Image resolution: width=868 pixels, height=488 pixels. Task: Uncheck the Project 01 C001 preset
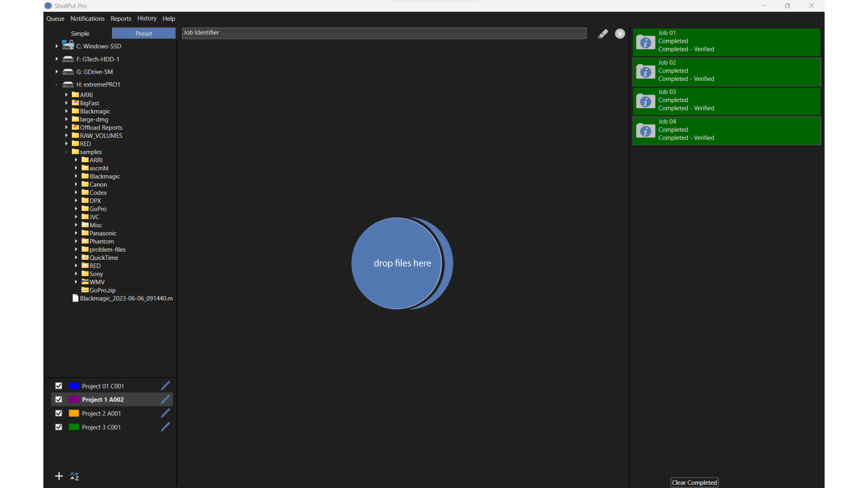(x=58, y=386)
